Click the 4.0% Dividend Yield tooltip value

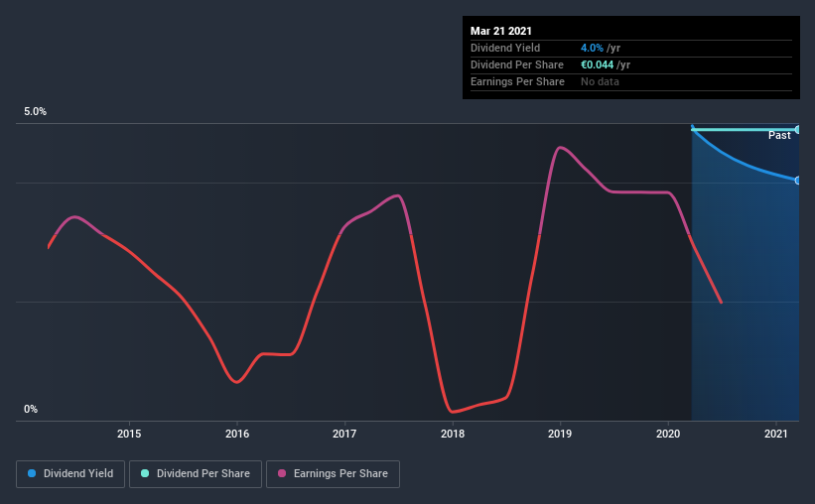[592, 48]
